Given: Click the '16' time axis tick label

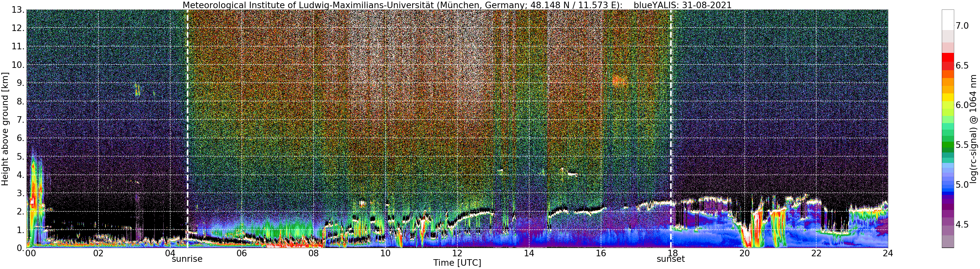Looking at the screenshot, I should [601, 253].
